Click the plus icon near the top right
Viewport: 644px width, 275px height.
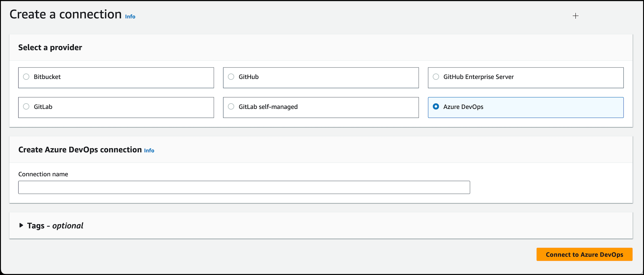coord(575,16)
